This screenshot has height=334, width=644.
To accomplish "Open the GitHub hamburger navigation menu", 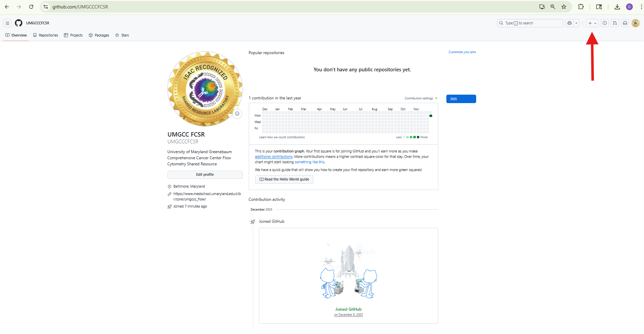I will [7, 23].
